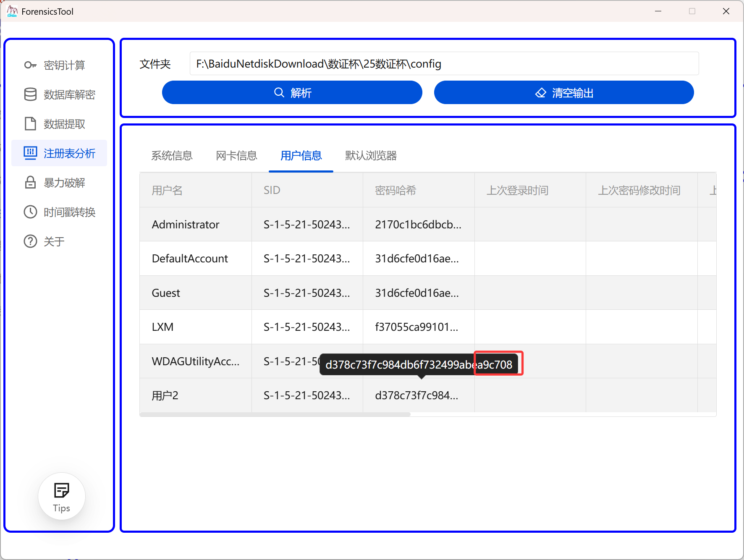
Task: Select the 注册表分析 menu item
Action: click(x=59, y=153)
